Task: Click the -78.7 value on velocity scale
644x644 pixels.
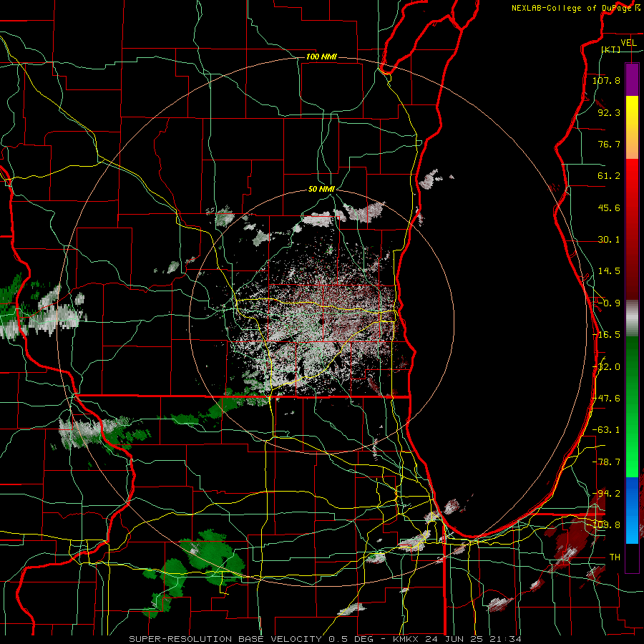Action: 607,462
